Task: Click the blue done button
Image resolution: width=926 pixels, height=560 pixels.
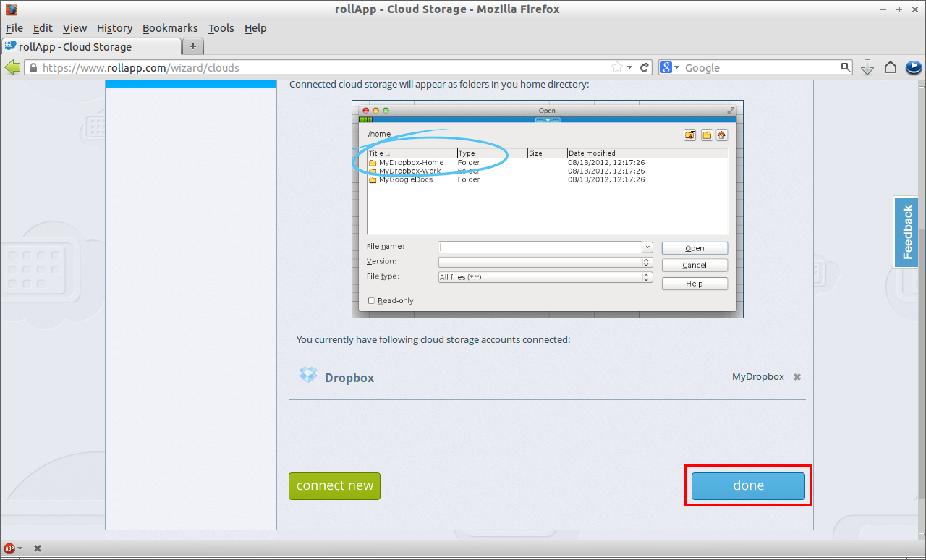Action: (748, 485)
